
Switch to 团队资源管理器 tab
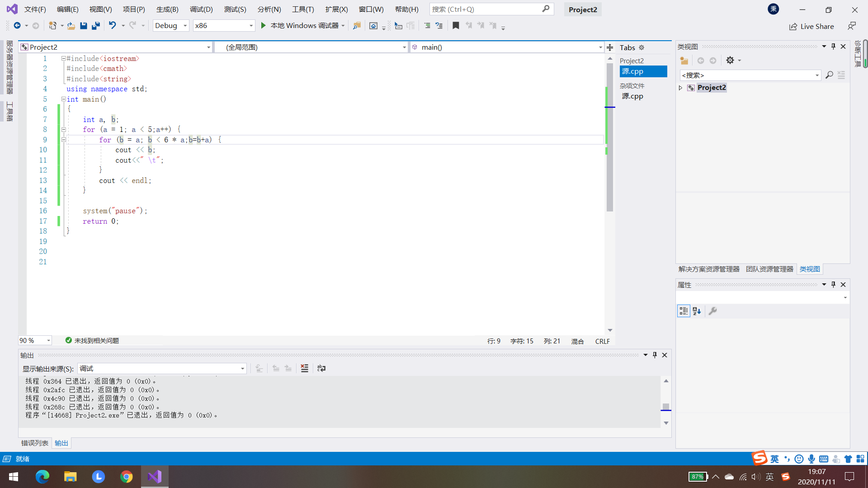tap(769, 269)
